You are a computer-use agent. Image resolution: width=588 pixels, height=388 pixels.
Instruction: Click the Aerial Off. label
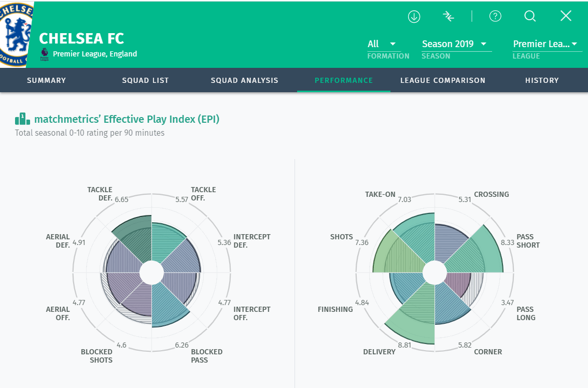(58, 313)
